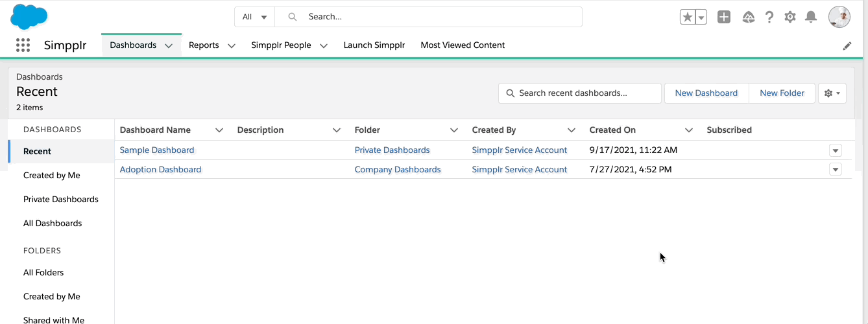This screenshot has width=868, height=324.
Task: Select Recent in the sidebar
Action: point(61,152)
